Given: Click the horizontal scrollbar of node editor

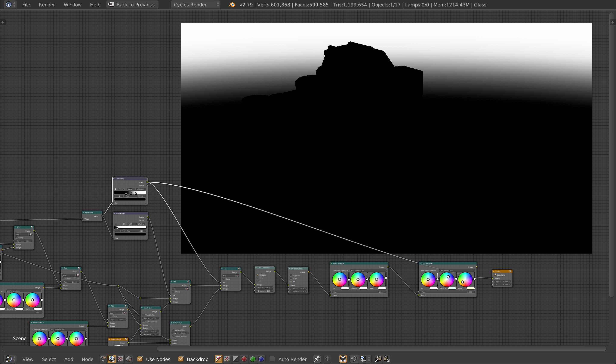Looking at the screenshot, I should point(381,348).
